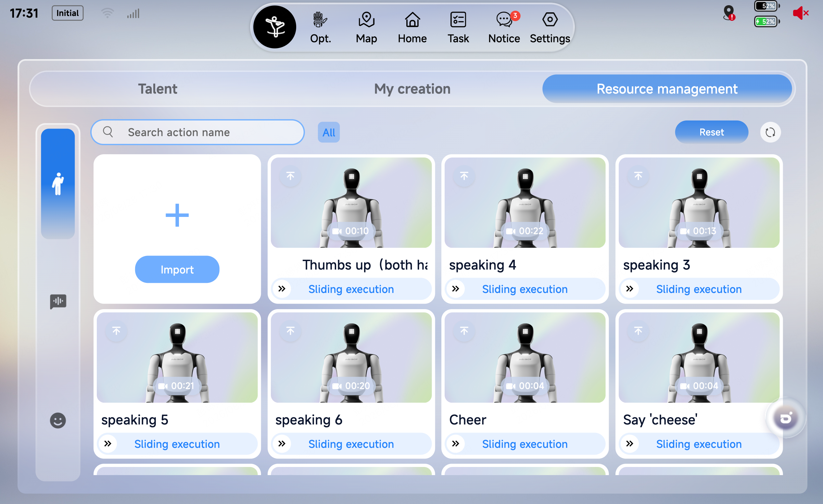Click the Reset button
This screenshot has height=504, width=823.
pyautogui.click(x=712, y=132)
